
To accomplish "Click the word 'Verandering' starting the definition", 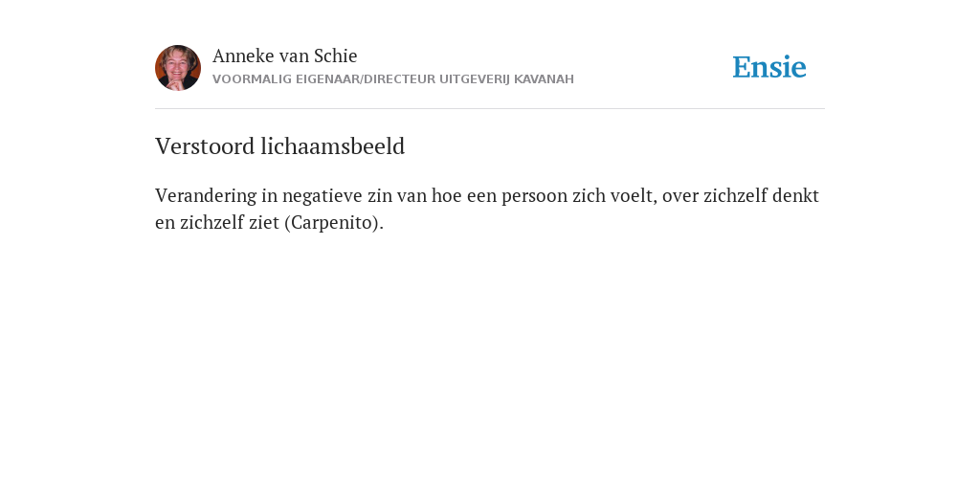I will (x=206, y=195).
